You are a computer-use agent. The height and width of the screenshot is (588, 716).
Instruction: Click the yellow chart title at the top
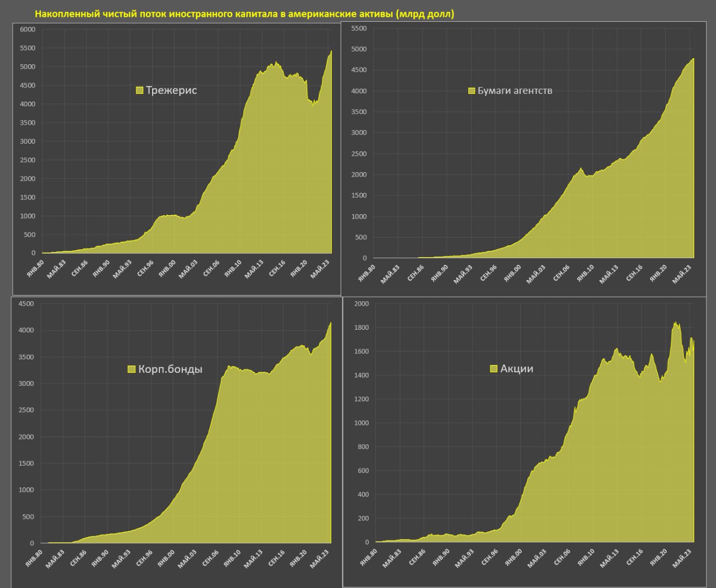point(244,14)
